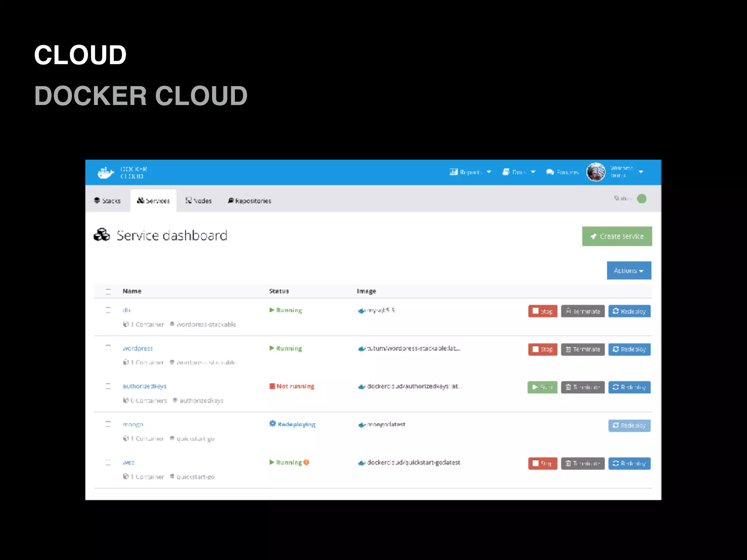Open the Reports dropdown menu
Image resolution: width=747 pixels, height=560 pixels.
(470, 172)
